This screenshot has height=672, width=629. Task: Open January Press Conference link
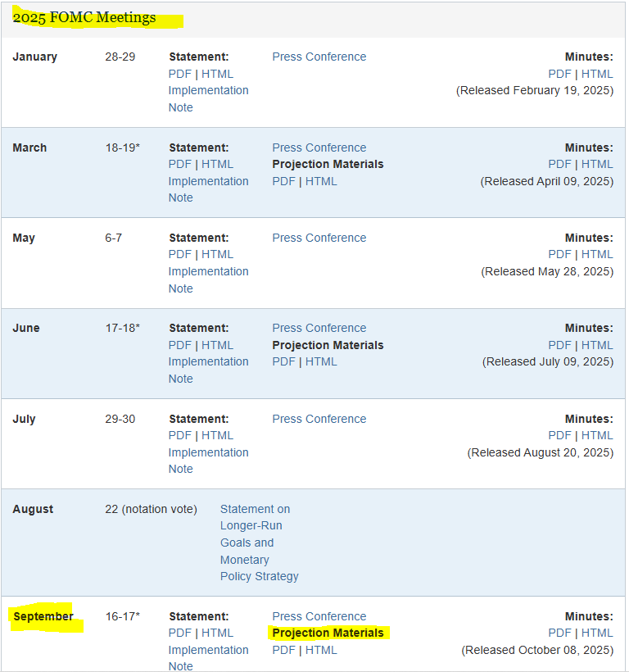point(319,57)
